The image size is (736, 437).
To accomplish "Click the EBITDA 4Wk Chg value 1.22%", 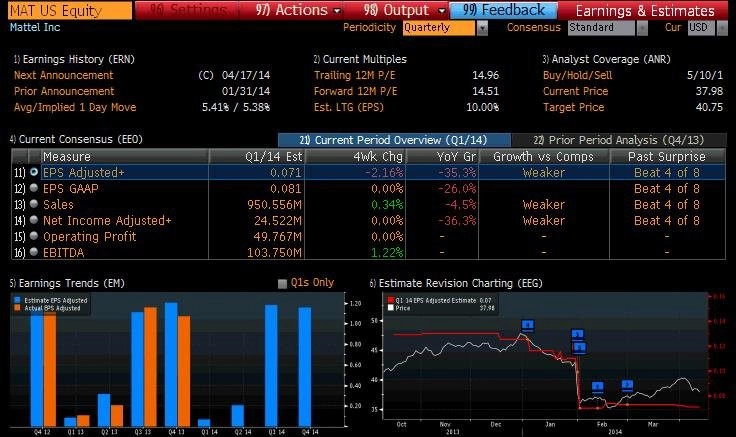I will [x=387, y=253].
